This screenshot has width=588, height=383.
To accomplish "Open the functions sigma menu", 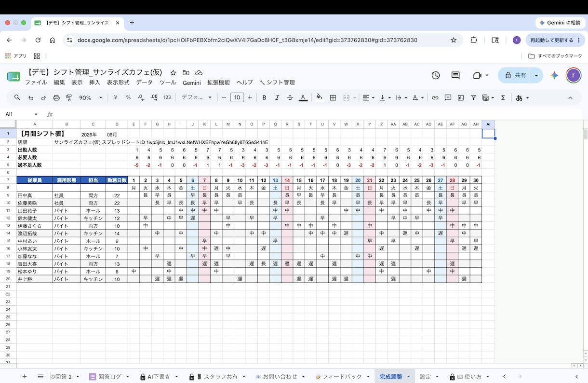I will pyautogui.click(x=503, y=97).
